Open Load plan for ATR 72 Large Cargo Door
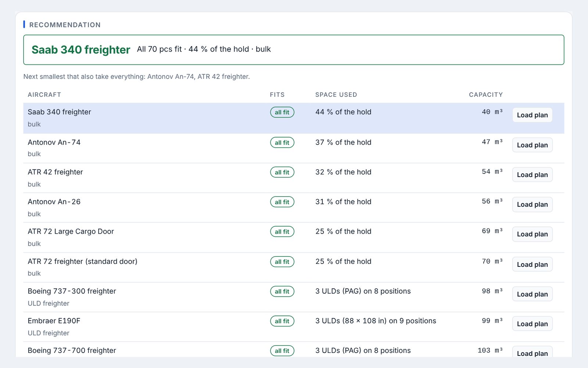 pos(532,234)
